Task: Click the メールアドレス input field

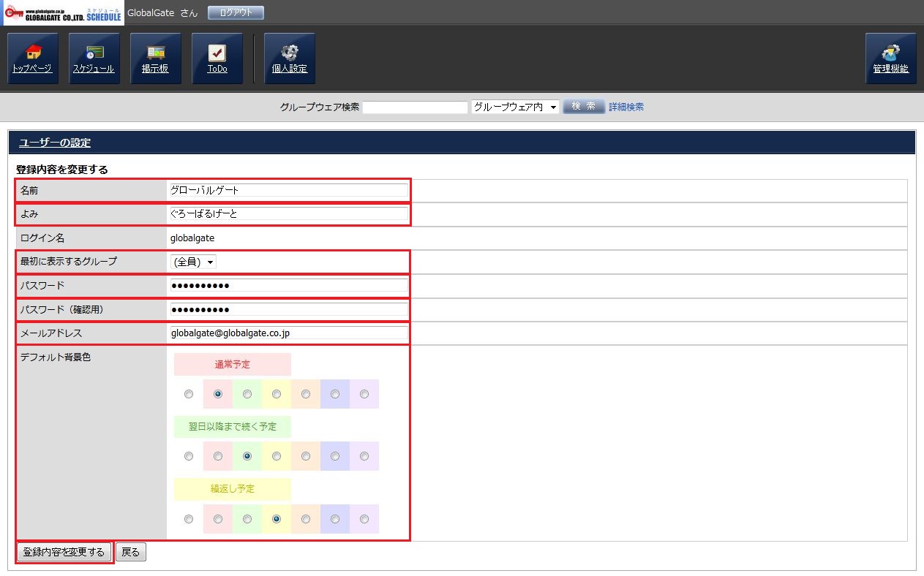Action: [288, 333]
